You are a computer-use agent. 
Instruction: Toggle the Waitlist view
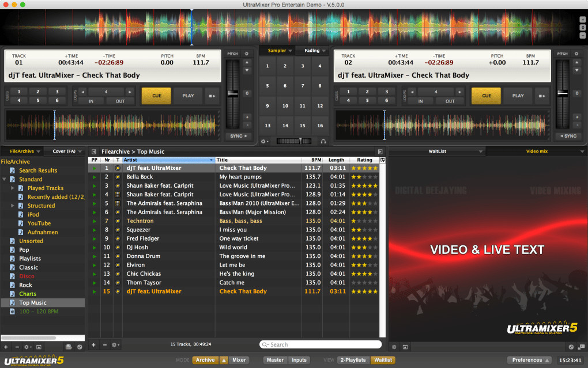(x=383, y=360)
